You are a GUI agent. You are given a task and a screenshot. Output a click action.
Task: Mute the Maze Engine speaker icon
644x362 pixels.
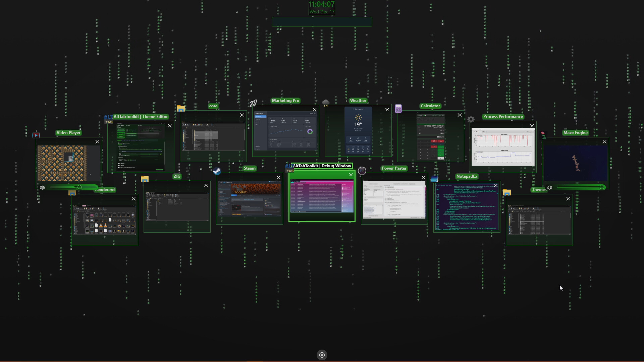(x=550, y=187)
